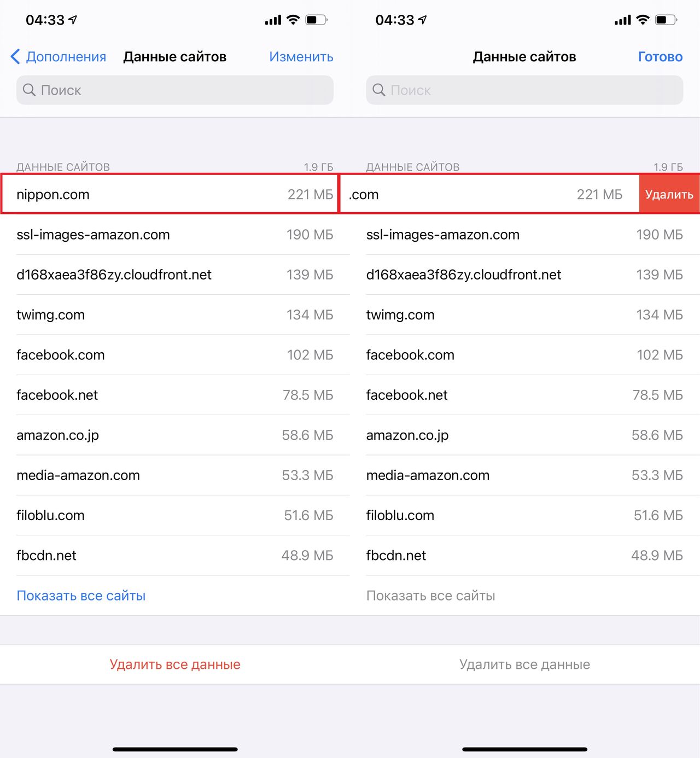The height and width of the screenshot is (758, 700).
Task: Tap the Wi-Fi icon in right status bar
Action: (x=643, y=20)
